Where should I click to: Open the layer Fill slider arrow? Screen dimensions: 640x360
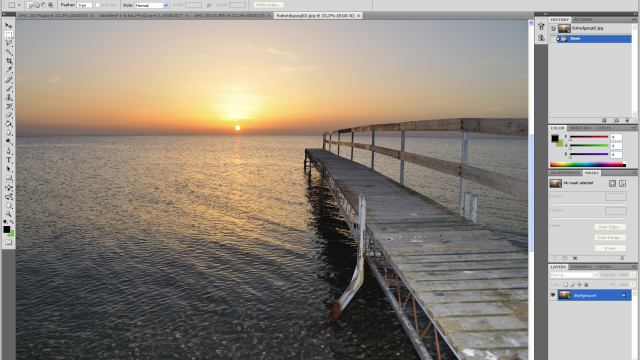(633, 284)
